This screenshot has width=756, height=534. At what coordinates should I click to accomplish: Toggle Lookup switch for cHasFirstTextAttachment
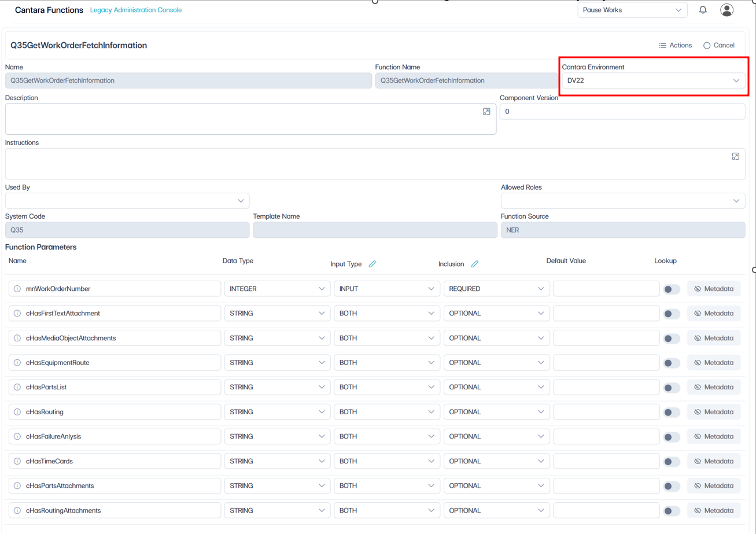pos(672,314)
